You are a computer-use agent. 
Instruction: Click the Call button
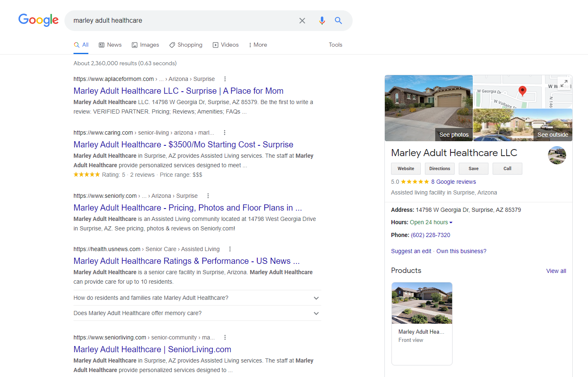[x=507, y=168]
